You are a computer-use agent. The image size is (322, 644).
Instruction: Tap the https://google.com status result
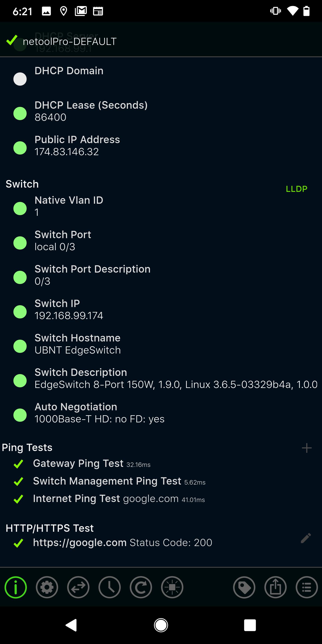click(123, 543)
